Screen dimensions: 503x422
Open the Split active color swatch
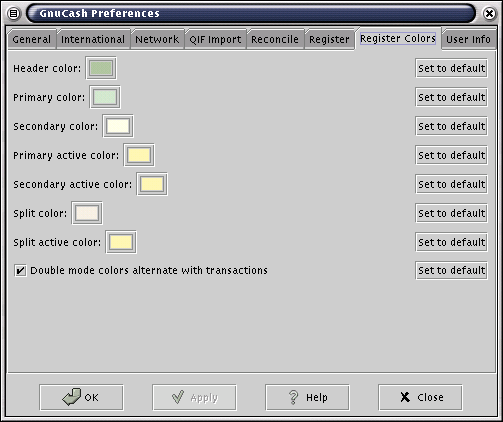point(121,242)
